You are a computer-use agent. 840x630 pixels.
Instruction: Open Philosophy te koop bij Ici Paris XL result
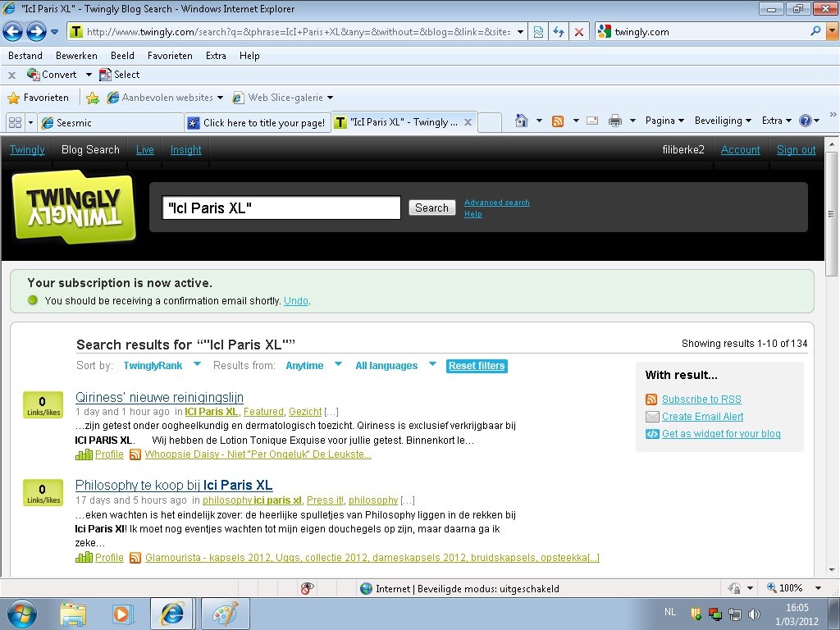174,485
